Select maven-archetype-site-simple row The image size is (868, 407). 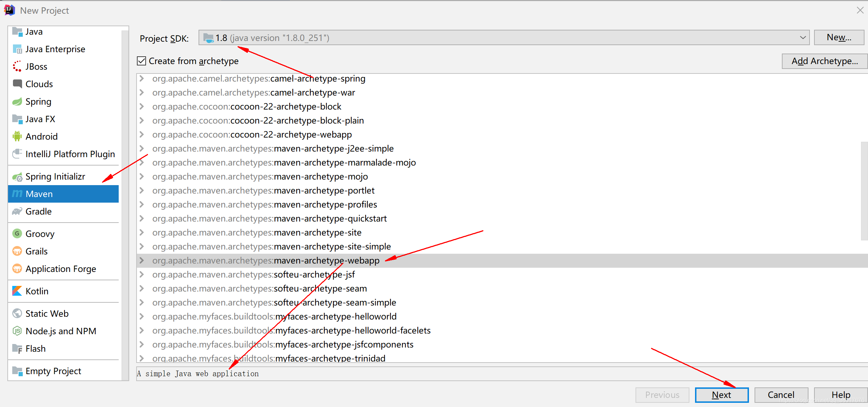tap(502, 246)
